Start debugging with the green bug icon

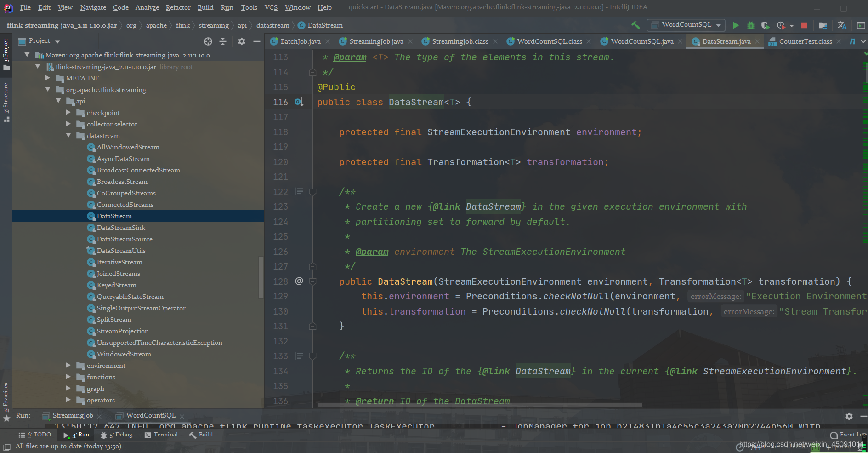pos(751,25)
